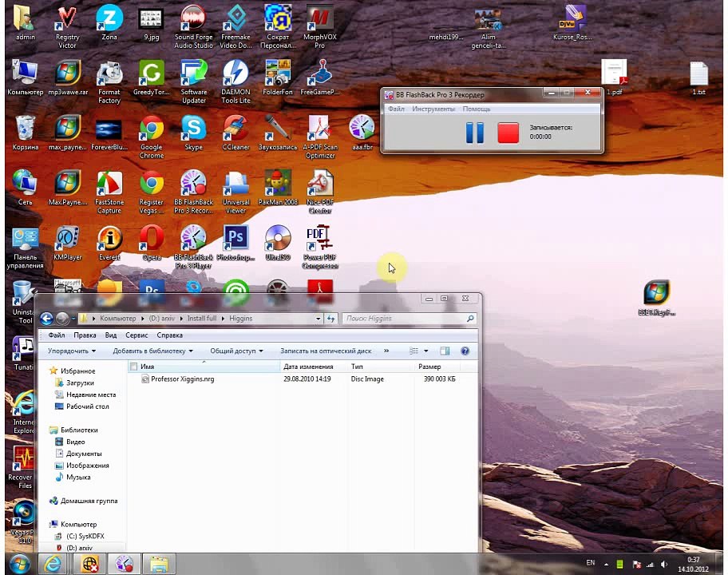The width and height of the screenshot is (728, 575).
Task: Open the Правка menu in Explorer
Action: coord(85,335)
